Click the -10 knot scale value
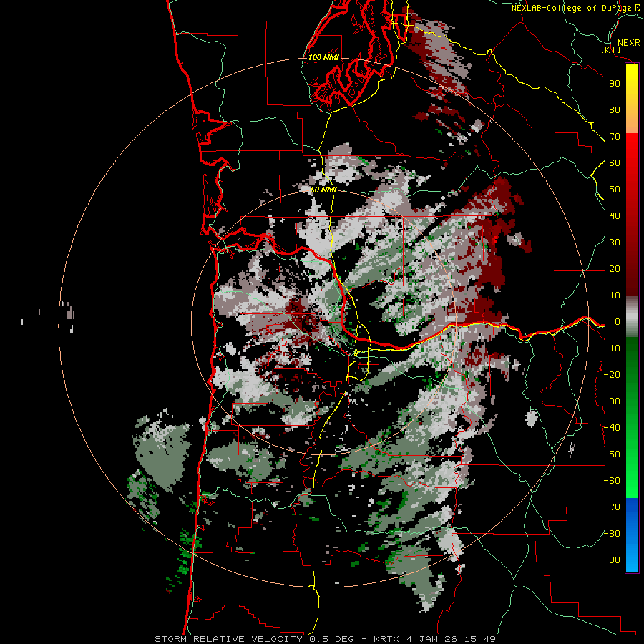Screen dimensions: 644x644 [x=612, y=348]
